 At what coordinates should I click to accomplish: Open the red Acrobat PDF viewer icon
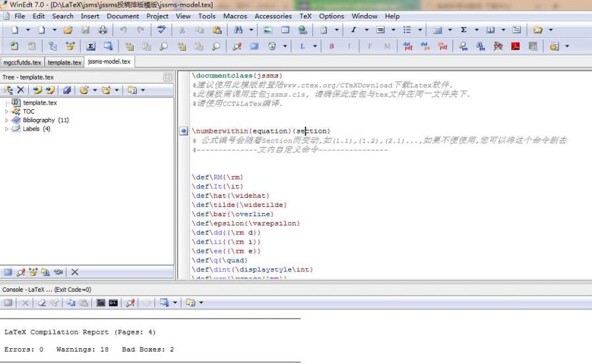(516, 47)
